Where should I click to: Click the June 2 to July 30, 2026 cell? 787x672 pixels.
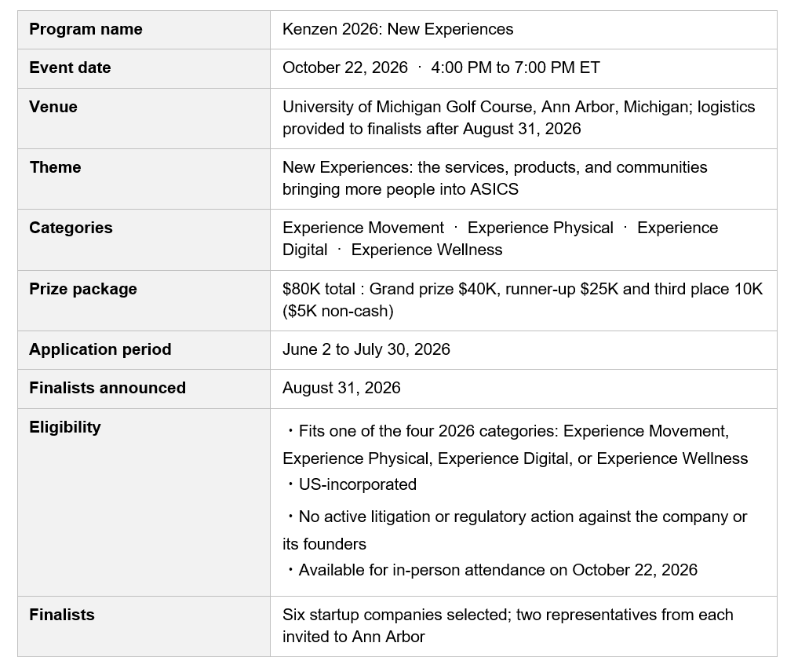pyautogui.click(x=523, y=350)
